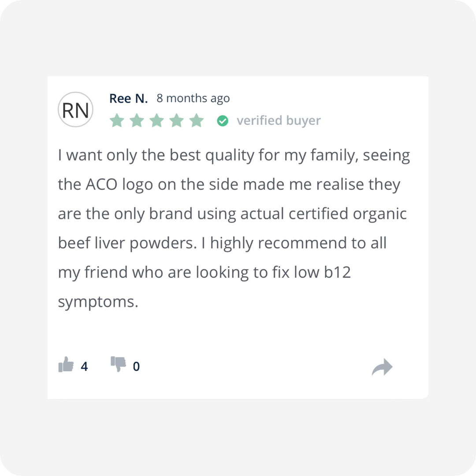Click the like count 4
This screenshot has height=476, width=476.
[x=84, y=366]
